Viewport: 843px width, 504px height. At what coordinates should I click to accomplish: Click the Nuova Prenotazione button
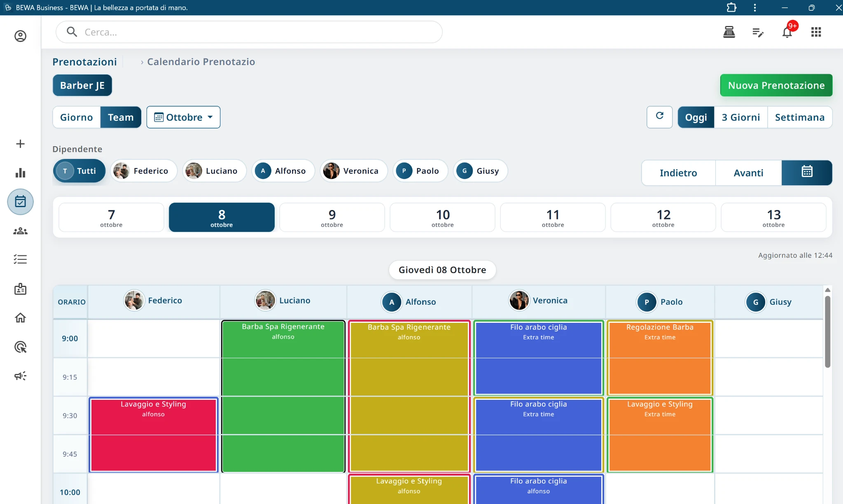coord(776,85)
